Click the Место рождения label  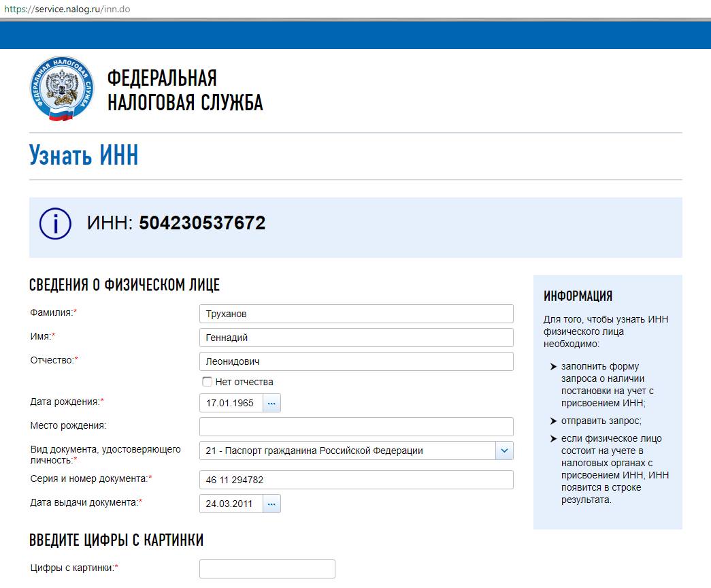(68, 425)
